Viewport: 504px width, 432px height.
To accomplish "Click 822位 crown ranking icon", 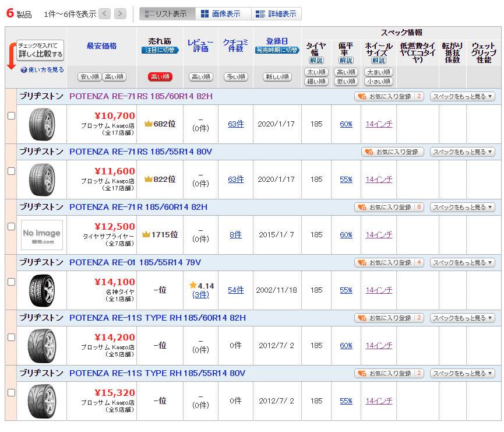I will (148, 179).
